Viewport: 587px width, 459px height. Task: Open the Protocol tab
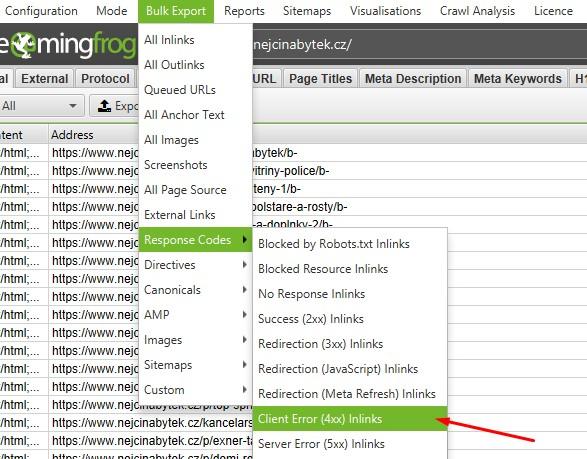tap(105, 79)
